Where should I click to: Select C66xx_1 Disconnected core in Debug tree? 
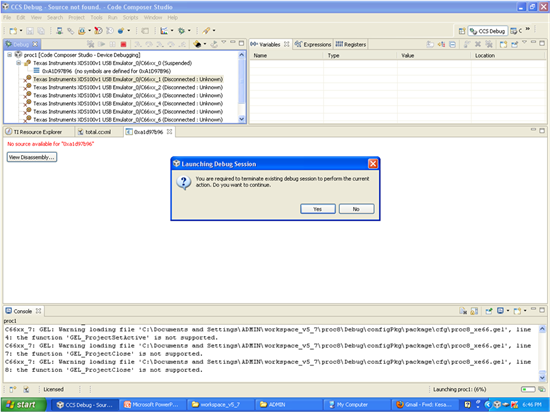128,79
